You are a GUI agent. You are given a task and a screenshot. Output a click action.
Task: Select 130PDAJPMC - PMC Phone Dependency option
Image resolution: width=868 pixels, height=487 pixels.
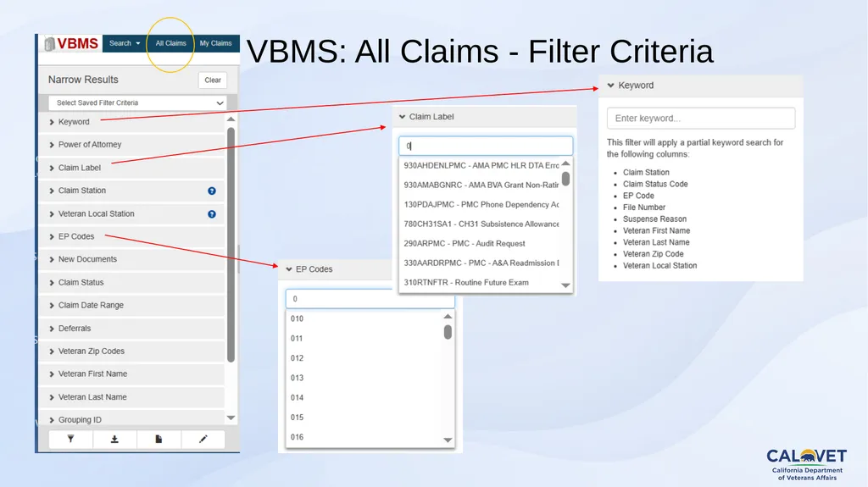pos(481,204)
